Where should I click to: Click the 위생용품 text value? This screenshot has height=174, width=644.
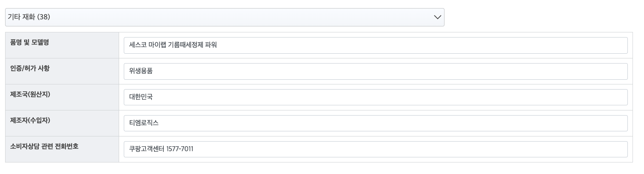point(141,71)
